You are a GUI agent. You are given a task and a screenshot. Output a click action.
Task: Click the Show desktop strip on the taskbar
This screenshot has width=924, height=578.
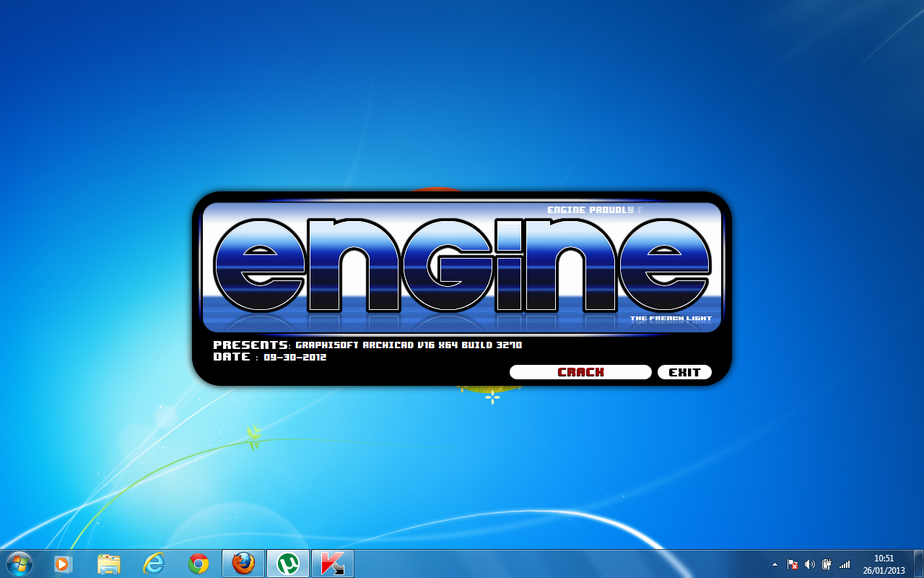(918, 564)
